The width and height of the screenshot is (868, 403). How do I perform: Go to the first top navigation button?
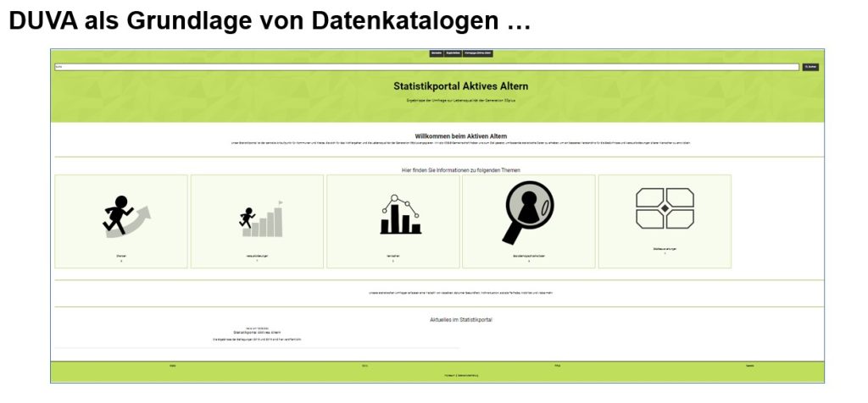click(x=437, y=53)
